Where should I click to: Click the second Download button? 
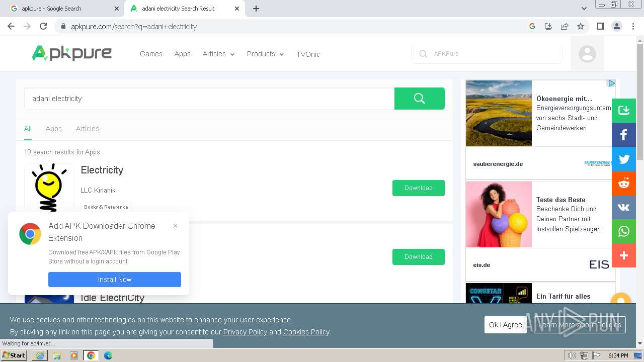pos(419,257)
